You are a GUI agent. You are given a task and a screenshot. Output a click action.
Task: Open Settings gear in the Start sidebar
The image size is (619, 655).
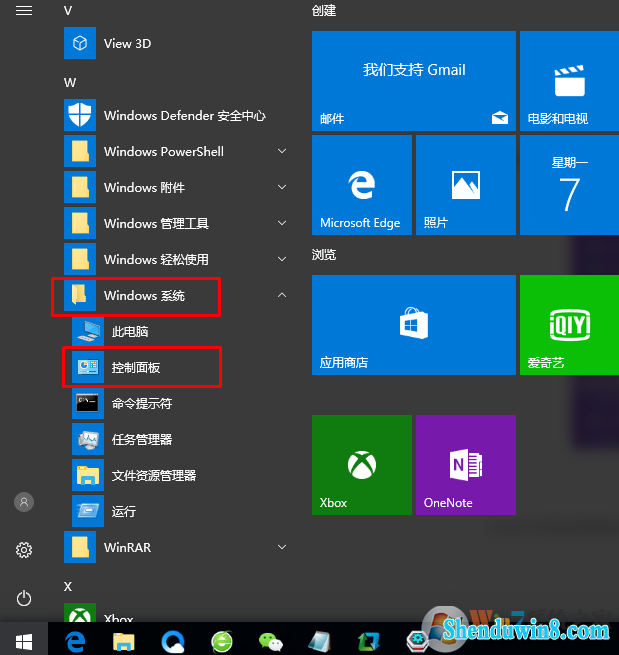point(24,550)
